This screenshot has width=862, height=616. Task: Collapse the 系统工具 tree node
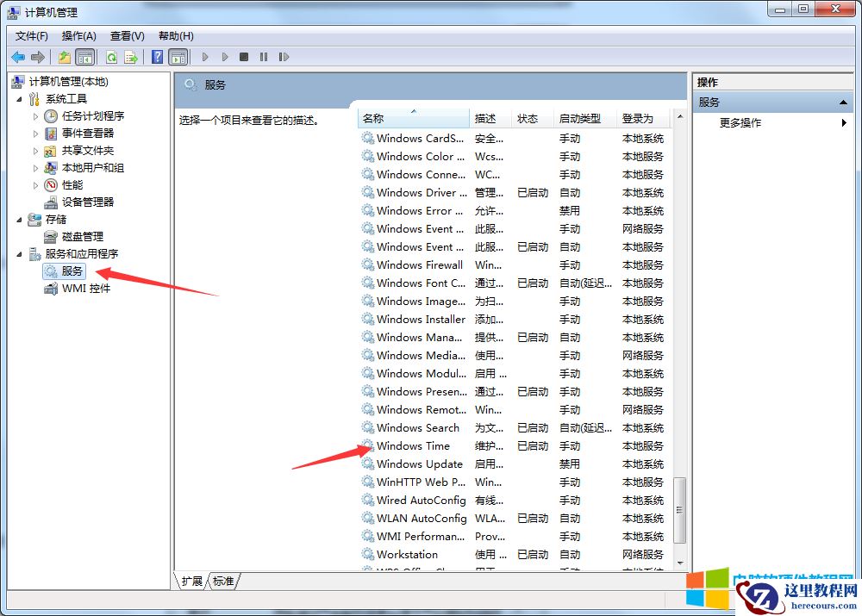click(x=20, y=99)
